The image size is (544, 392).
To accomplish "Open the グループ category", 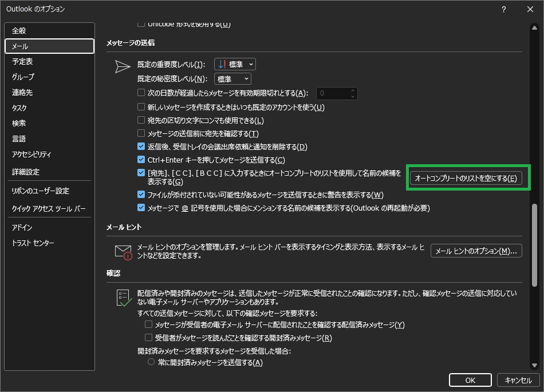I will pos(50,77).
